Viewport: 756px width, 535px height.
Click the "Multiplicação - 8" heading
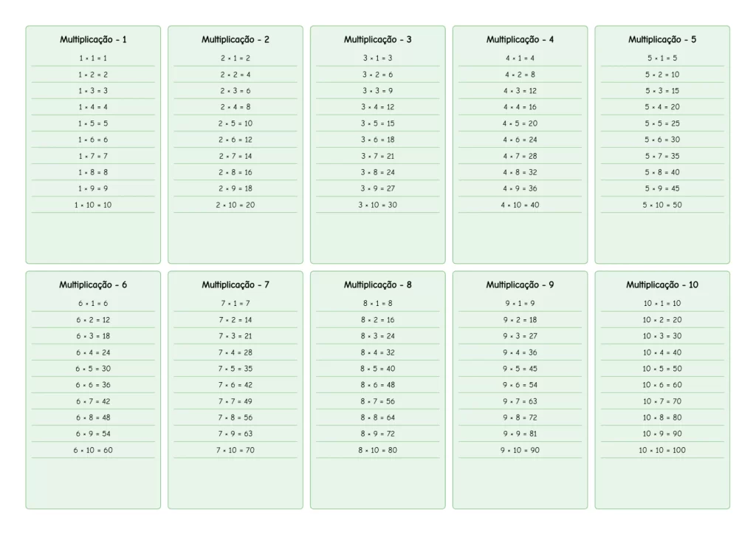click(x=378, y=285)
